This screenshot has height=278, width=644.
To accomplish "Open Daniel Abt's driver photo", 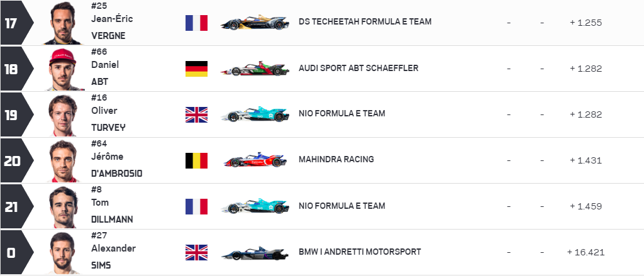I will [66, 69].
